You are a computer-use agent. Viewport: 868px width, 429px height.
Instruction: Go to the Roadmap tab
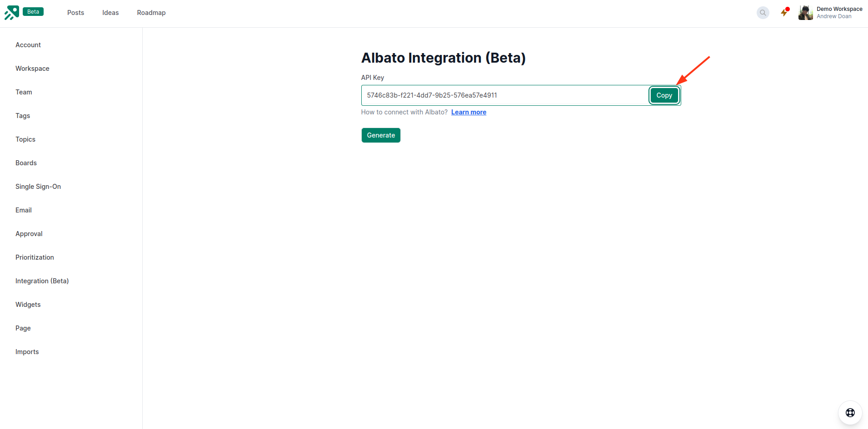(x=151, y=13)
